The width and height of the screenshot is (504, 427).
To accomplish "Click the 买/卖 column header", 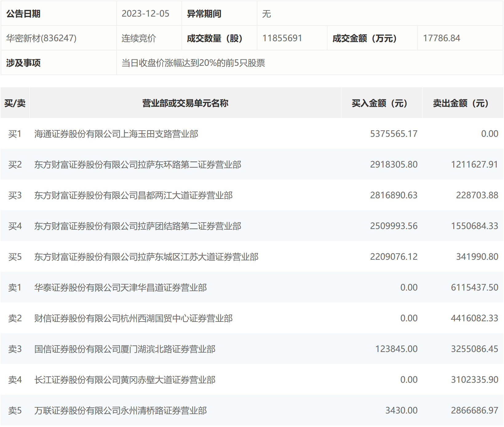I will (15, 103).
